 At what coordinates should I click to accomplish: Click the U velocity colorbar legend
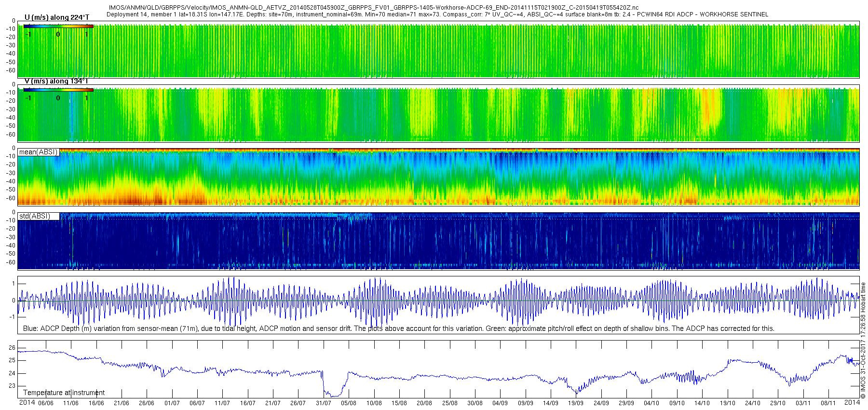[x=58, y=26]
